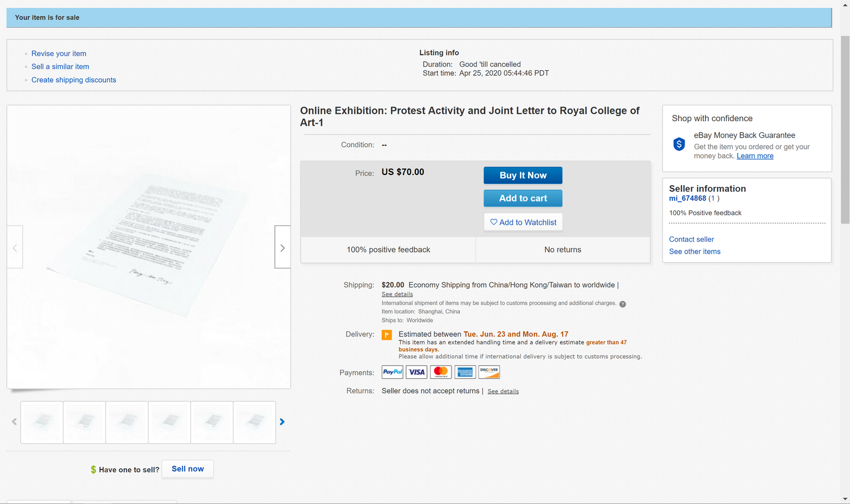Click the '100% positive feedback' box beside No returns

point(388,250)
